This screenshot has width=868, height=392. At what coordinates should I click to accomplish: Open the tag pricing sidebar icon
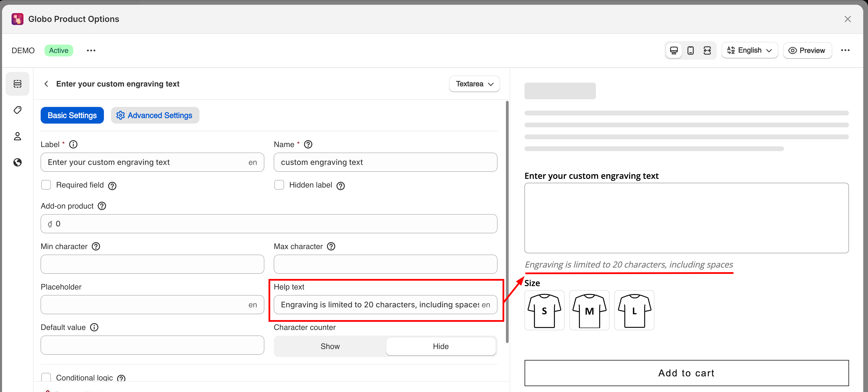[x=18, y=110]
